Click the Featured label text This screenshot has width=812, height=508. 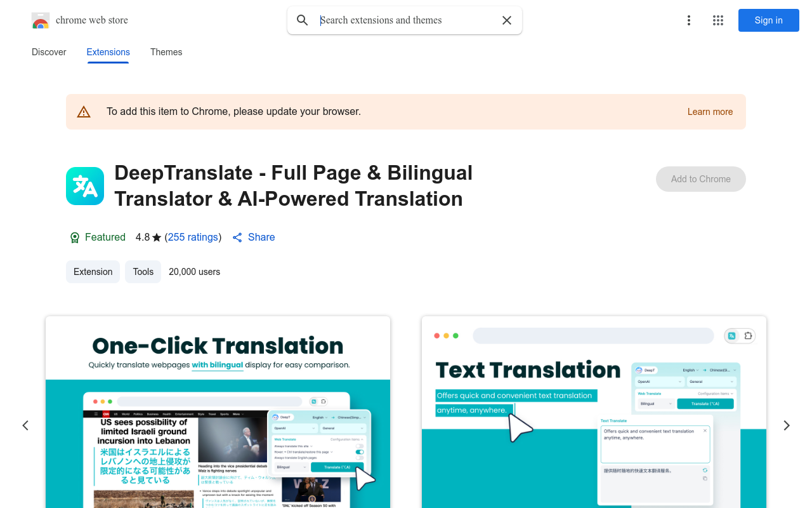tap(105, 237)
